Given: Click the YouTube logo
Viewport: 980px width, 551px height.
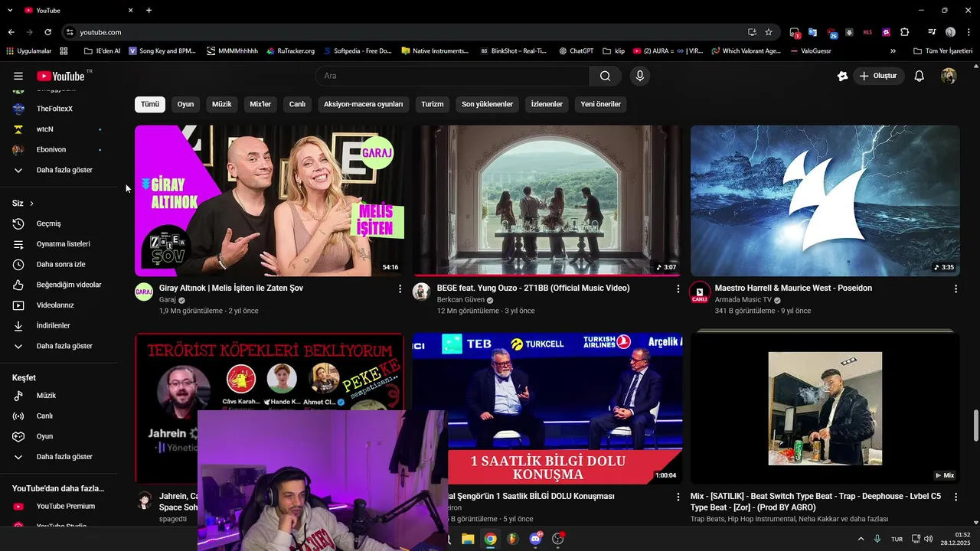Looking at the screenshot, I should pyautogui.click(x=60, y=76).
